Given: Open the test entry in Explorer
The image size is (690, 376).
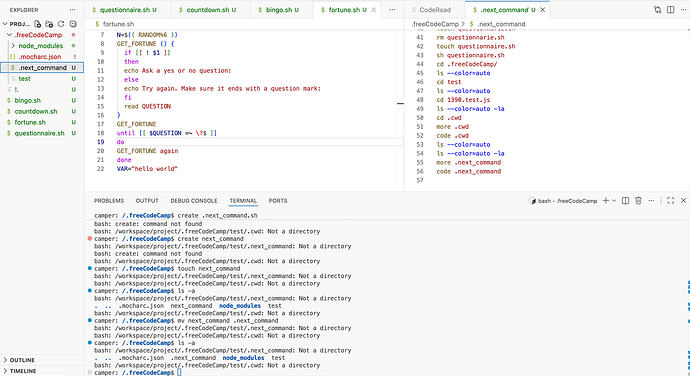Looking at the screenshot, I should [24, 79].
